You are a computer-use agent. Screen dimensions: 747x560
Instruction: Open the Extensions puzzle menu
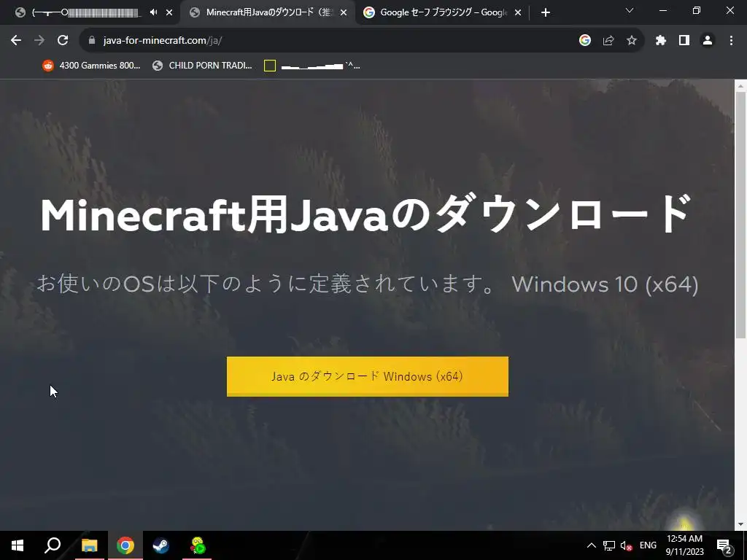[x=661, y=41]
